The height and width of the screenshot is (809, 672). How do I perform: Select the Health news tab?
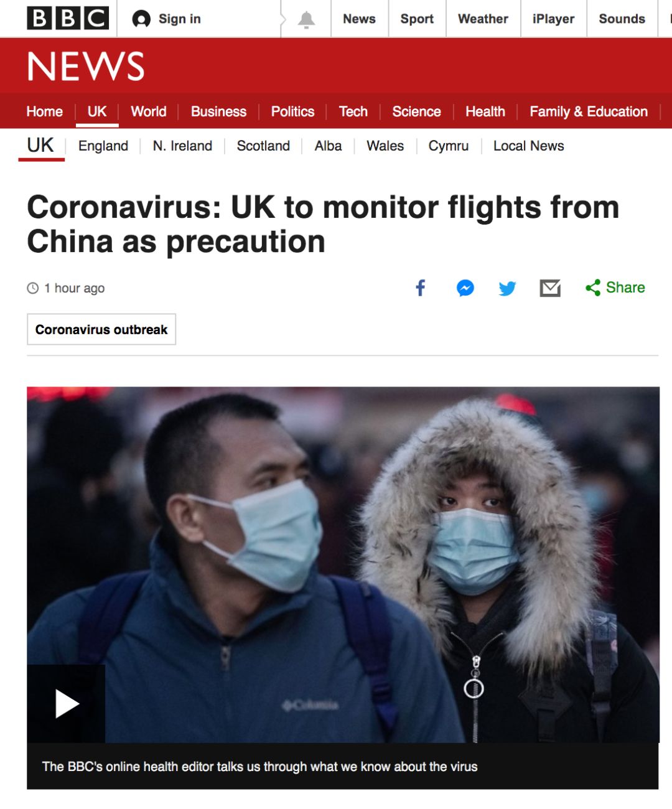pos(485,111)
